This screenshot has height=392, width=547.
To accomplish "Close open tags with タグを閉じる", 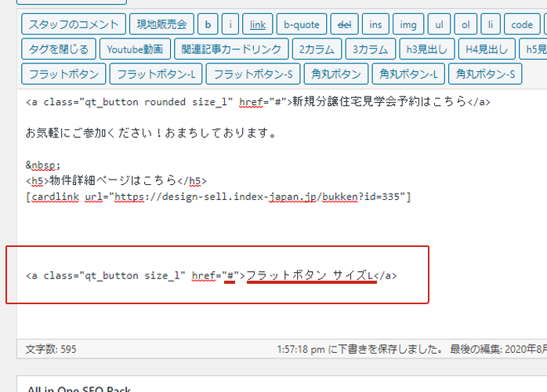I will (x=58, y=49).
